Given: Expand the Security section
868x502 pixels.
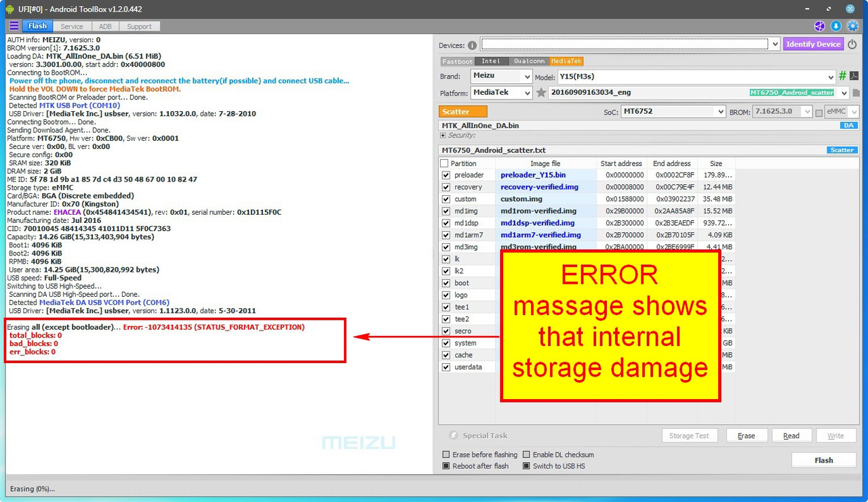Looking at the screenshot, I should click(443, 135).
